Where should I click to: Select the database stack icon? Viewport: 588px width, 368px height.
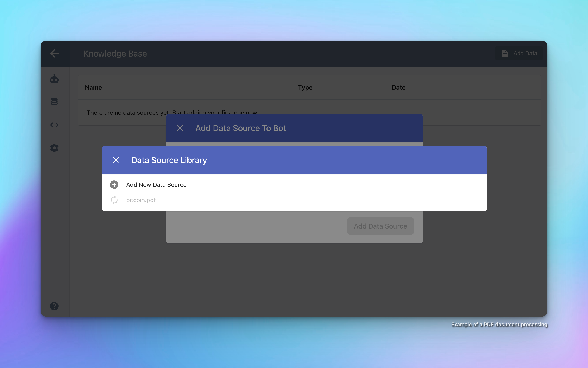coord(54,101)
